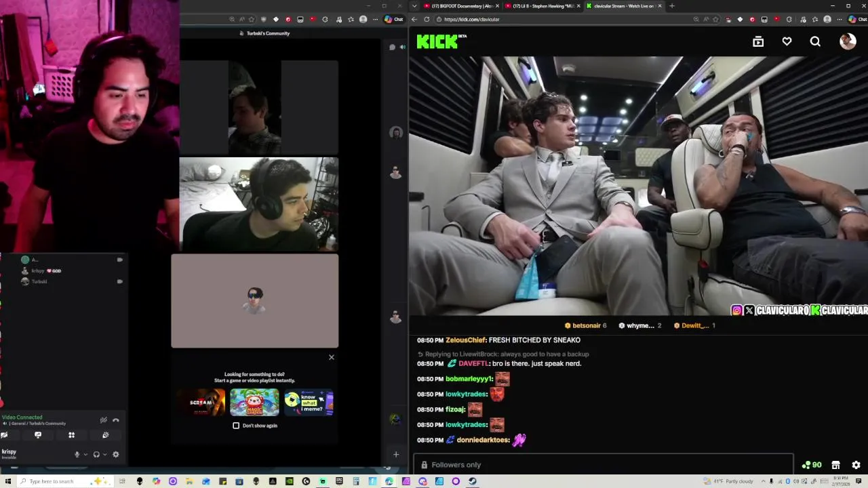Screen dimensions: 868x488
Task: Launch Magic Garden activity thumbnail
Action: pos(254,403)
